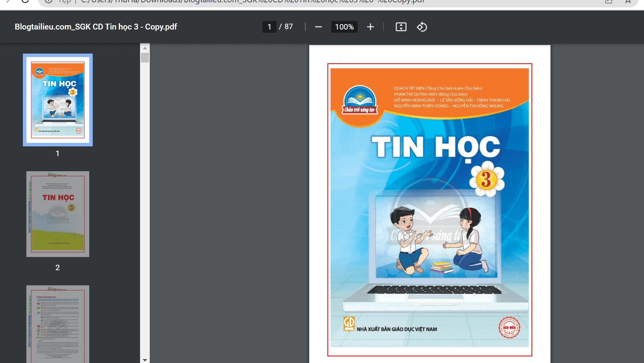Rotate the document counterclockwise
Image resolution: width=644 pixels, height=363 pixels.
(422, 27)
